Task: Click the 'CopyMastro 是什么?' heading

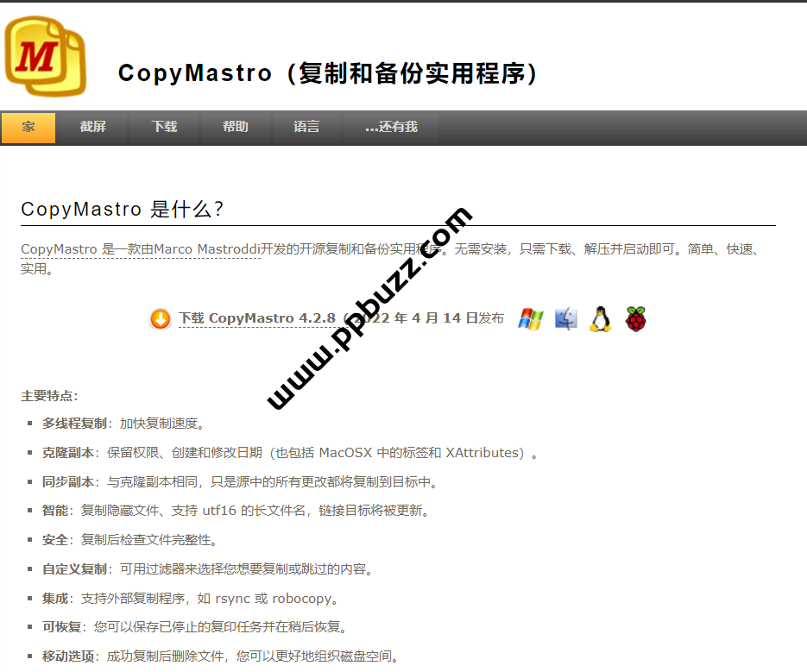Action: point(122,210)
